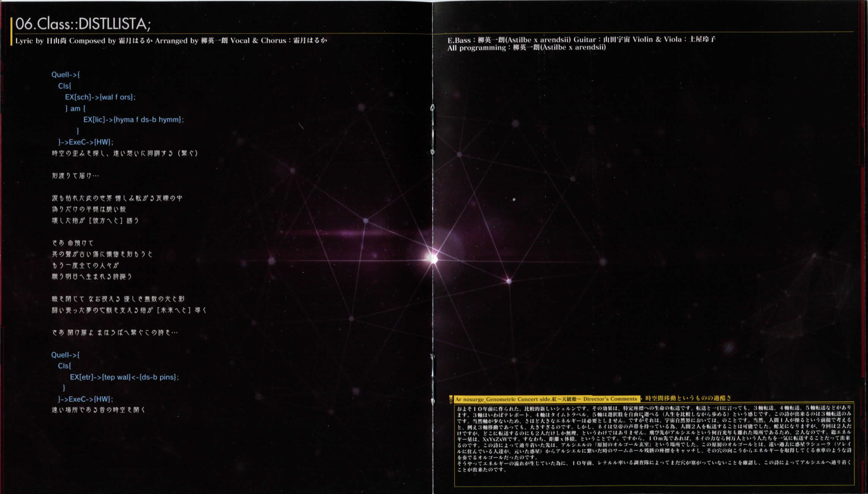868x494 pixels.
Task: Click the EX[lic]->{hyma f ds-b hymm}; line
Action: click(133, 120)
